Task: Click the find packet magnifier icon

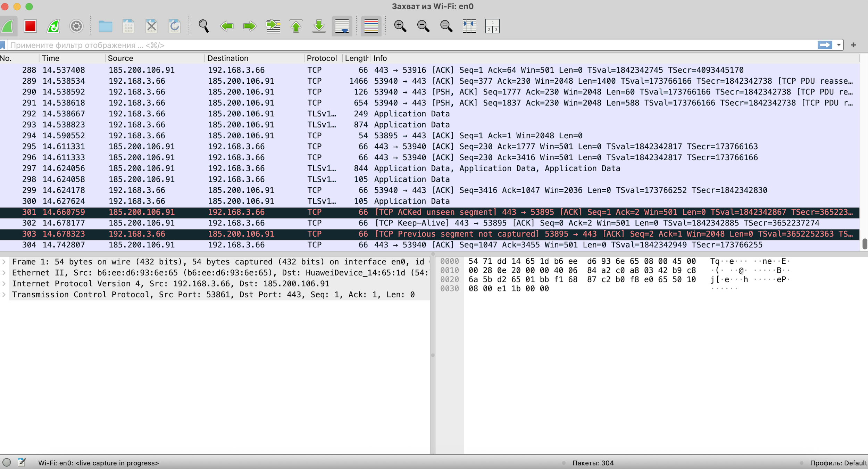Action: pyautogui.click(x=204, y=26)
